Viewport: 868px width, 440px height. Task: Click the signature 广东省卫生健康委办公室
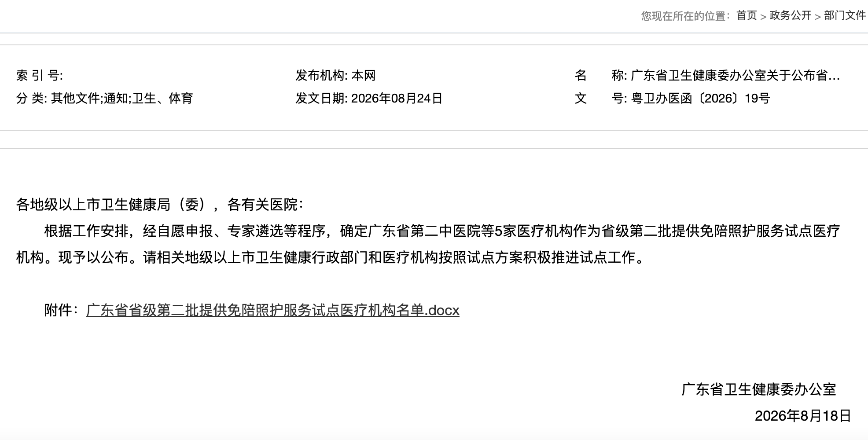[759, 389]
